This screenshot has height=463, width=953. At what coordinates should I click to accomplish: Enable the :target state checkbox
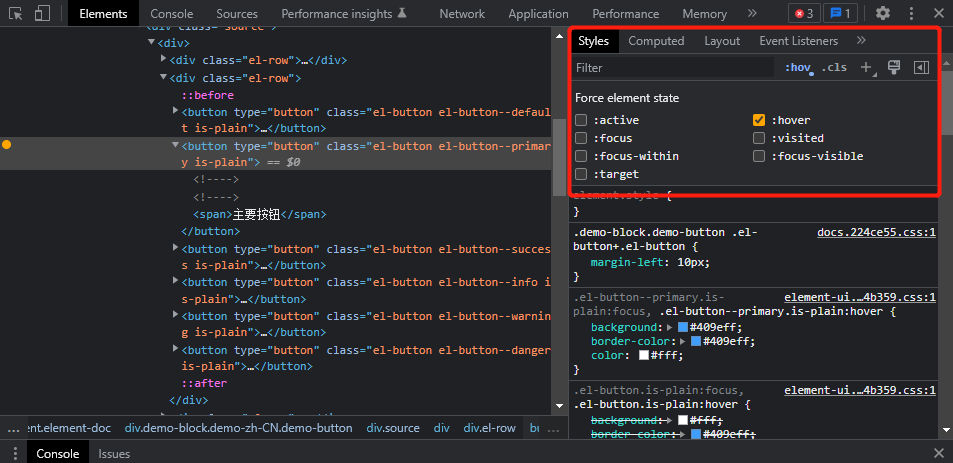tap(581, 174)
